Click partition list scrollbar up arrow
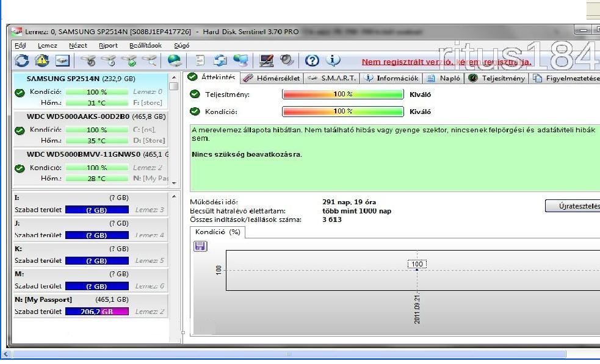600x364 pixels. point(174,196)
